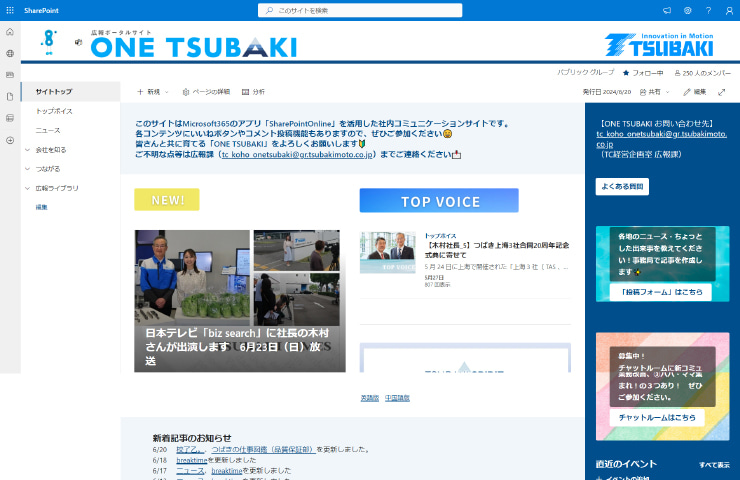
Task: Select ニュース in left navigation
Action: [48, 130]
